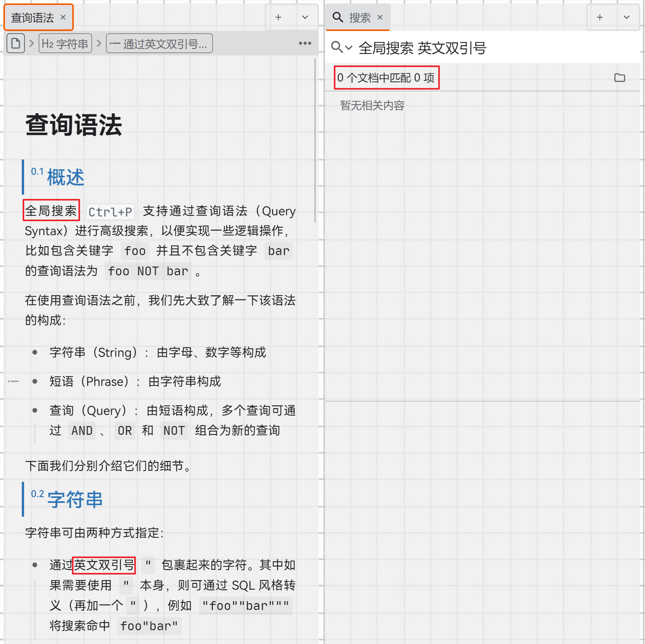This screenshot has height=644, width=645.
Task: Click the "foo""bar""" code example
Action: (x=246, y=606)
